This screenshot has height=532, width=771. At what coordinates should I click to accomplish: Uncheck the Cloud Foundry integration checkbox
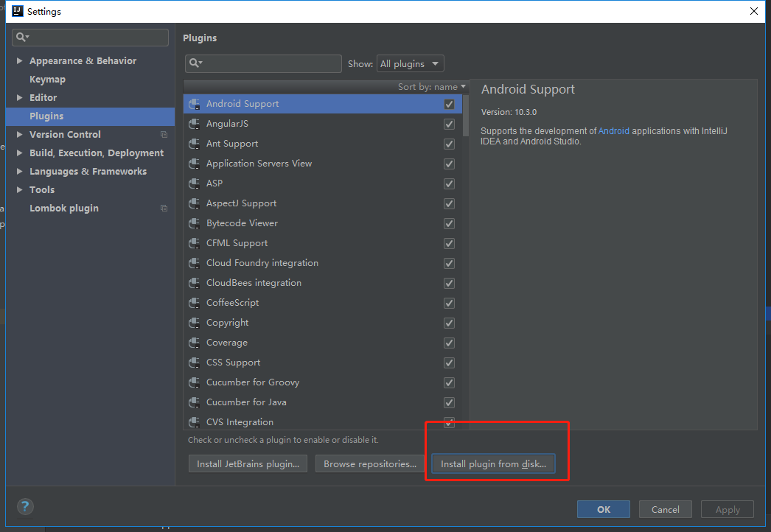coord(449,264)
